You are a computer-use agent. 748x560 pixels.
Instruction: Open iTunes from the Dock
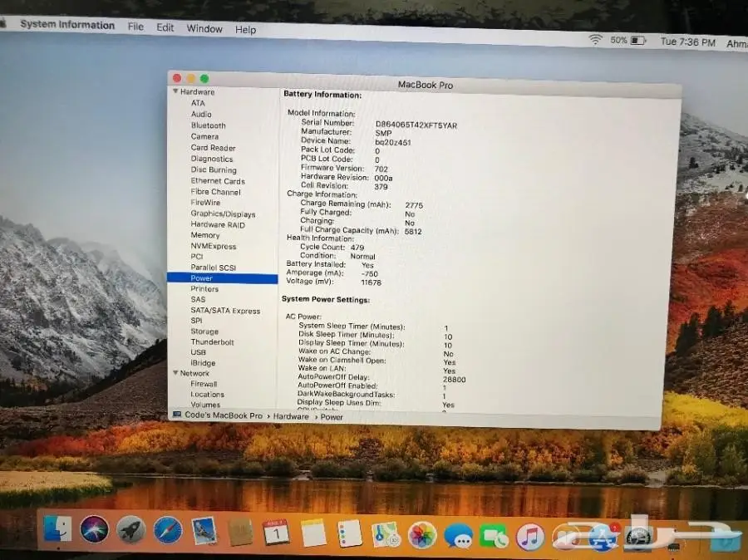(530, 537)
